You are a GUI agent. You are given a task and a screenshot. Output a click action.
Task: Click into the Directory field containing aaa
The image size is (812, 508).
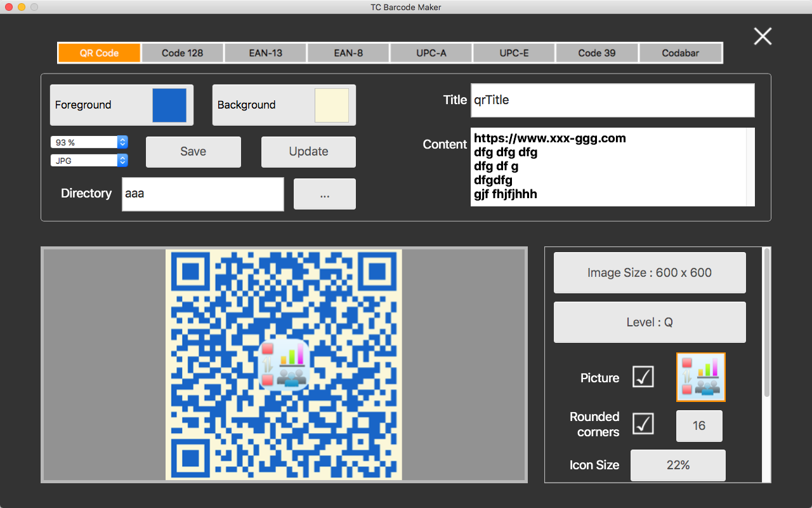tap(203, 194)
